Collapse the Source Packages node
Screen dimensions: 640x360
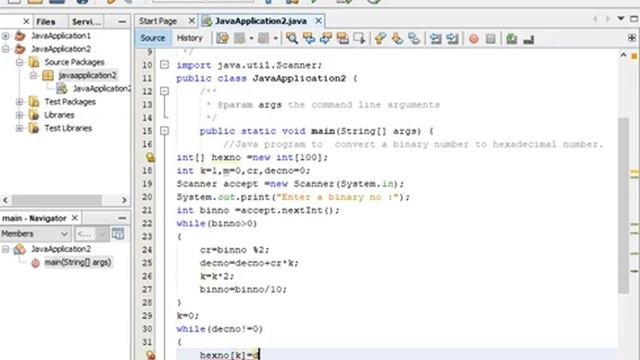pos(19,62)
